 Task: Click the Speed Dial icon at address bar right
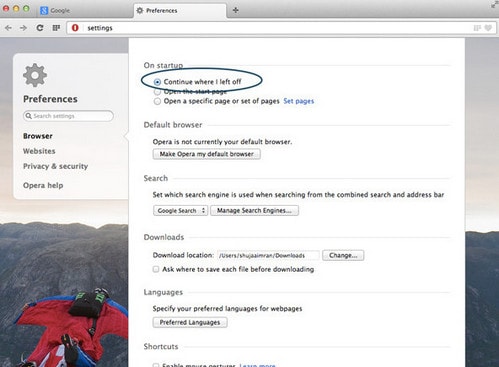coord(477,28)
